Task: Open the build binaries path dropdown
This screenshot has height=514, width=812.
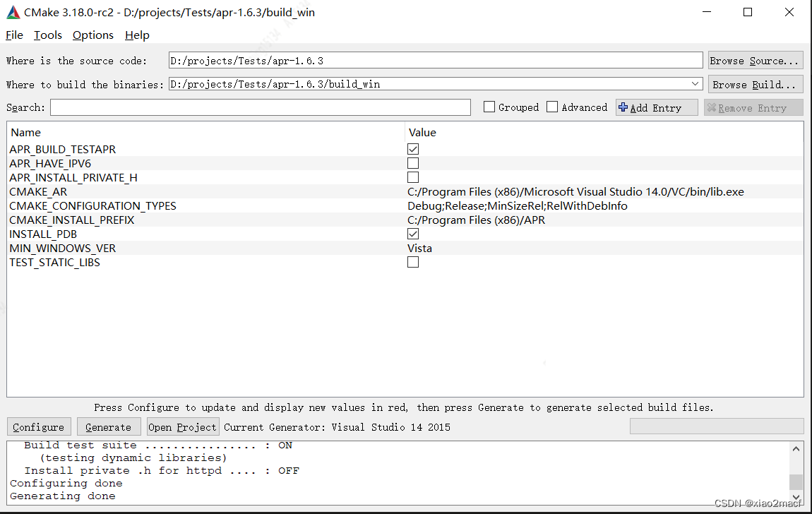Action: [695, 83]
